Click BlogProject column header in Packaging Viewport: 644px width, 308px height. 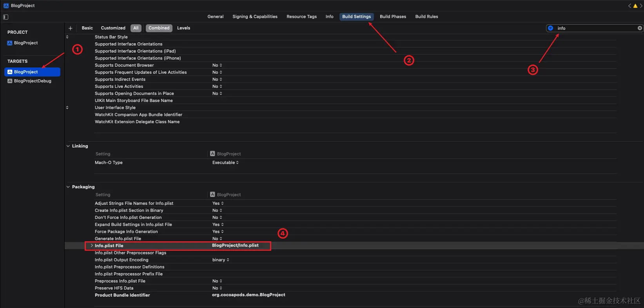(225, 195)
